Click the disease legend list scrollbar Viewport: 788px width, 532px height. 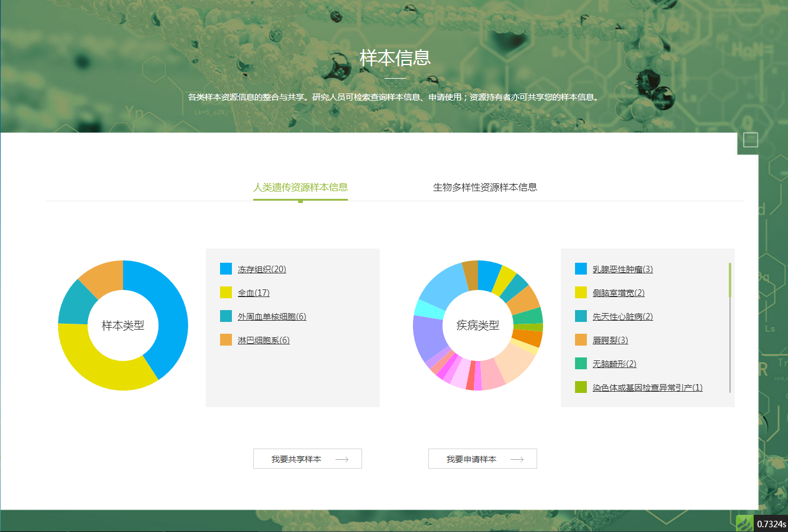click(730, 280)
